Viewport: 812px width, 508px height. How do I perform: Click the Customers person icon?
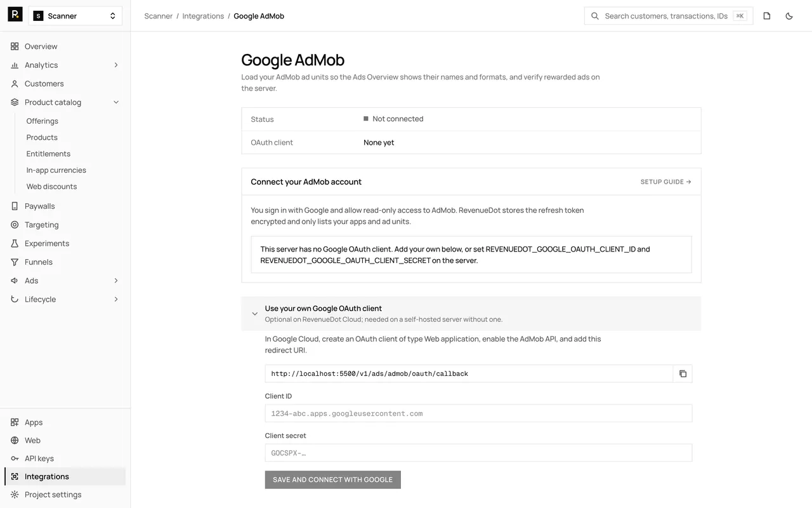pos(15,84)
